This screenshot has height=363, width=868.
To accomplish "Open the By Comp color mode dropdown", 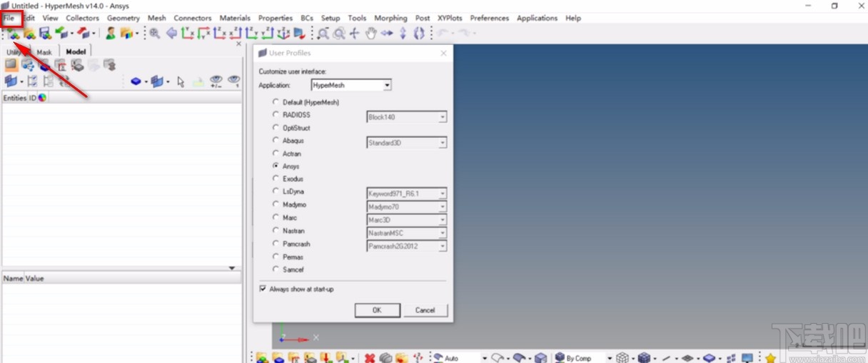I will click(x=610, y=358).
